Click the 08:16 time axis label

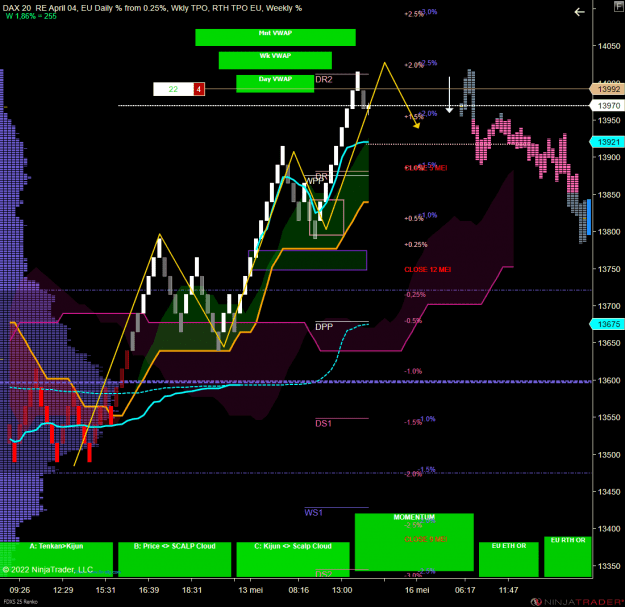[x=299, y=590]
